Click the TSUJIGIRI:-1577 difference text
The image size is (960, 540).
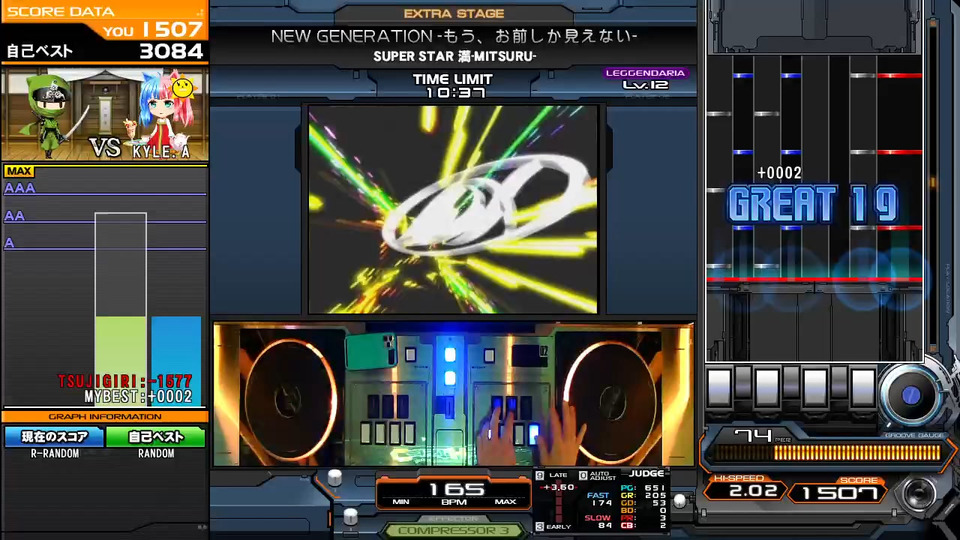pos(126,381)
